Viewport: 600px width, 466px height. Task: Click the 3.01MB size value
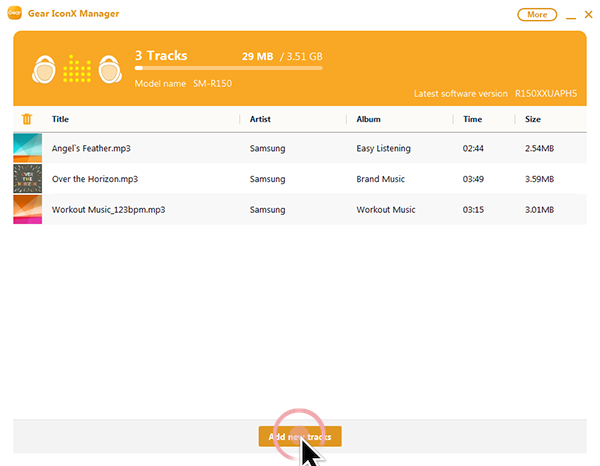click(539, 210)
